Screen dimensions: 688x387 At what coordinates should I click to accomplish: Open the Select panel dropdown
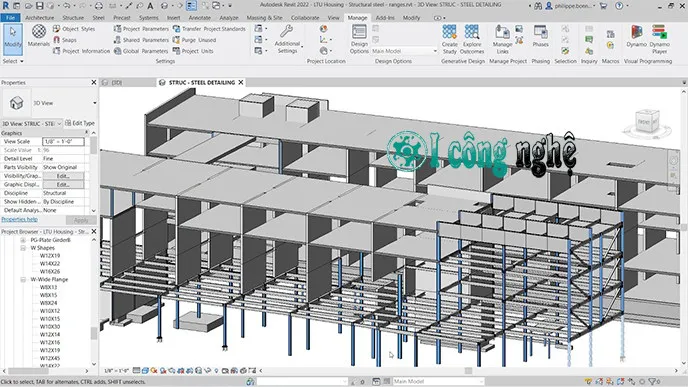13,61
